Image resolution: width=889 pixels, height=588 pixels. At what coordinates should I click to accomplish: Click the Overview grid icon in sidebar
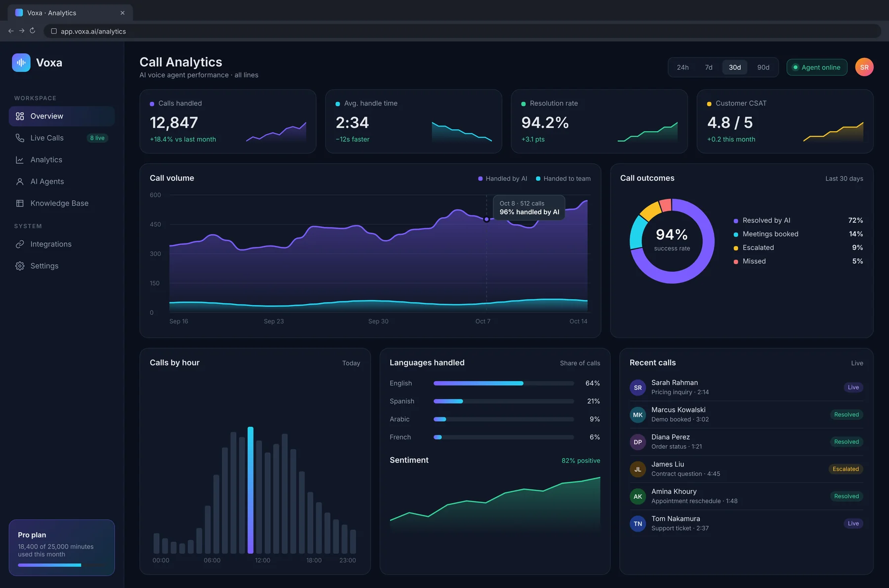20,116
